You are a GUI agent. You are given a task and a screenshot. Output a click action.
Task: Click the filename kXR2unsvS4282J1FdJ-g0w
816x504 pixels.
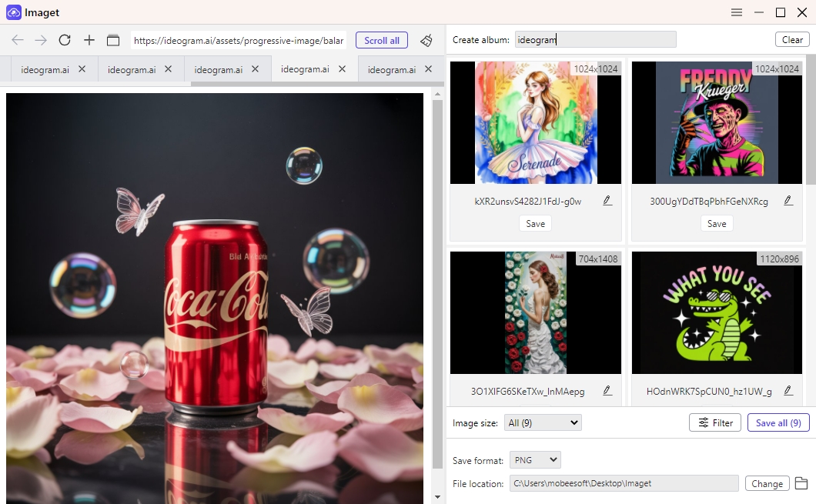[527, 202]
